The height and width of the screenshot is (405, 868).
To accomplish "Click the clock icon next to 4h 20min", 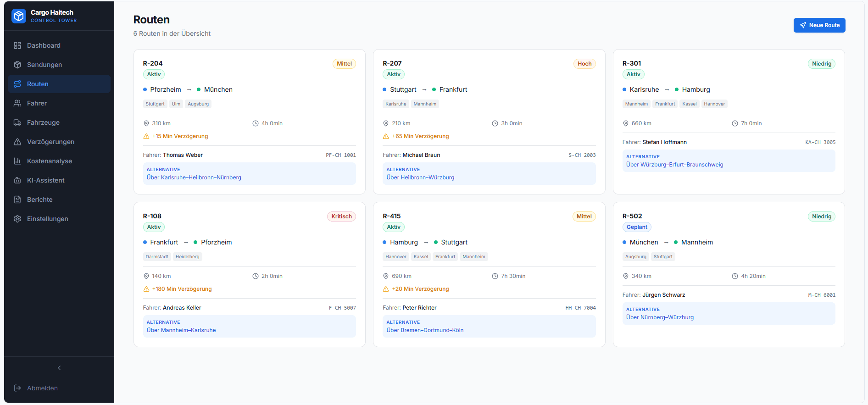I will (x=735, y=276).
